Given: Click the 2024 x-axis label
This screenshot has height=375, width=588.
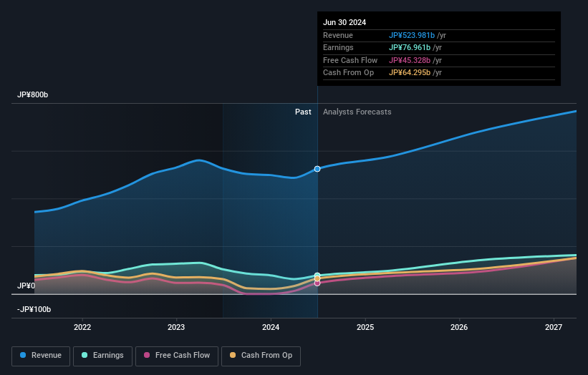Looking at the screenshot, I should [x=271, y=327].
